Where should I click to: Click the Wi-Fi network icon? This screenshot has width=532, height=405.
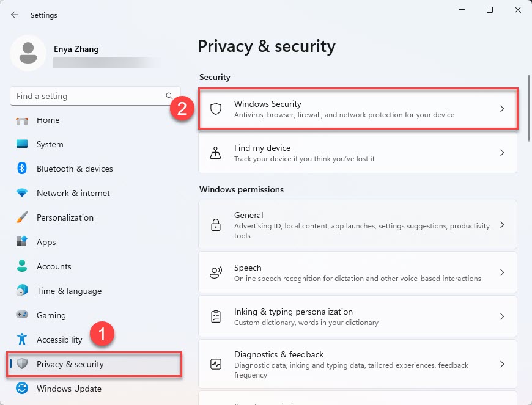point(22,193)
